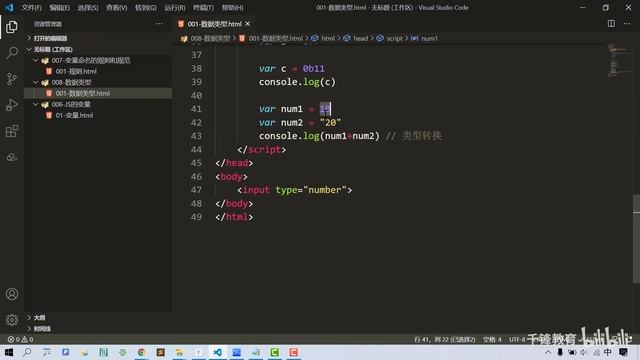Open the Extensions view

[x=12, y=131]
